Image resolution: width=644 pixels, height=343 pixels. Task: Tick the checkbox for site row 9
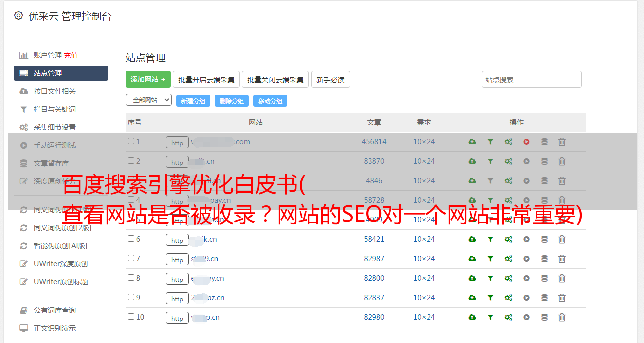click(x=131, y=297)
